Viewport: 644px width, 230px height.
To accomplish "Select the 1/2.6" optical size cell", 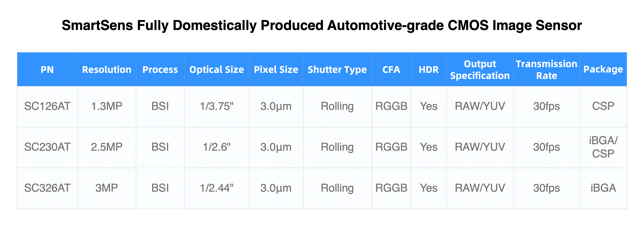I will [x=217, y=147].
